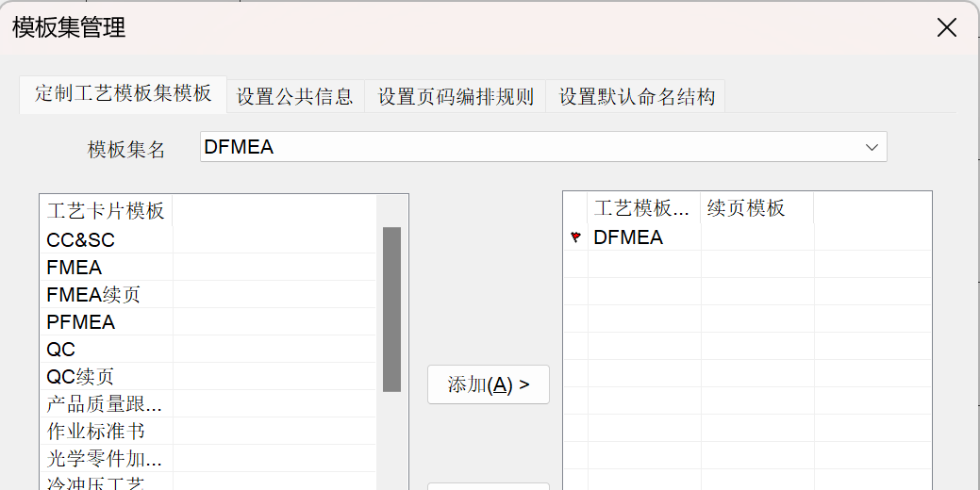
Task: Click the DFMEA template set name field
Action: tap(543, 147)
